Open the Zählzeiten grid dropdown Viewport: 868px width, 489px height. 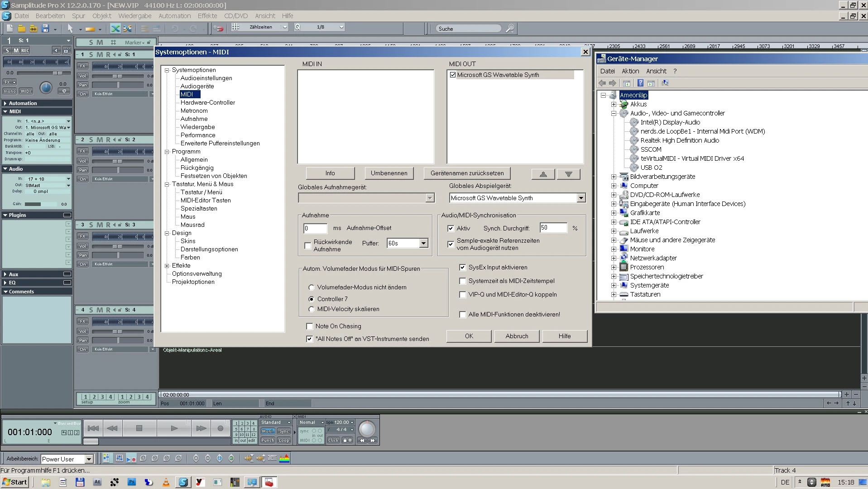coord(285,27)
